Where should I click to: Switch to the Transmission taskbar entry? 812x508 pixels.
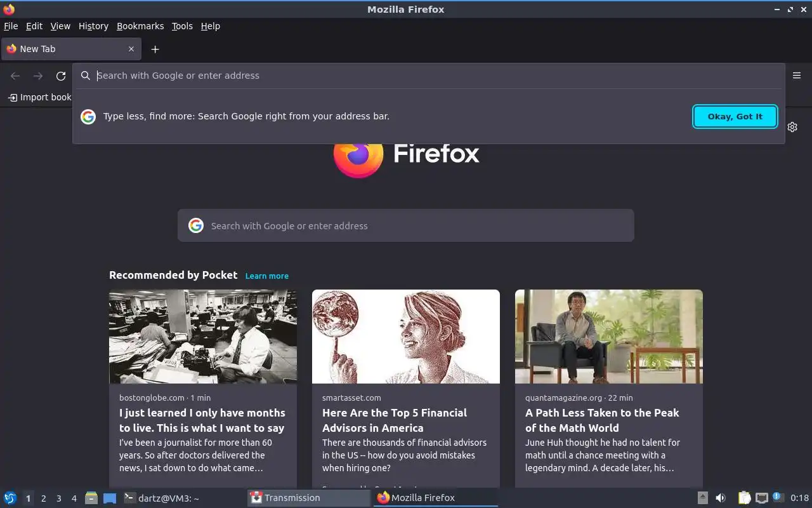[309, 498]
